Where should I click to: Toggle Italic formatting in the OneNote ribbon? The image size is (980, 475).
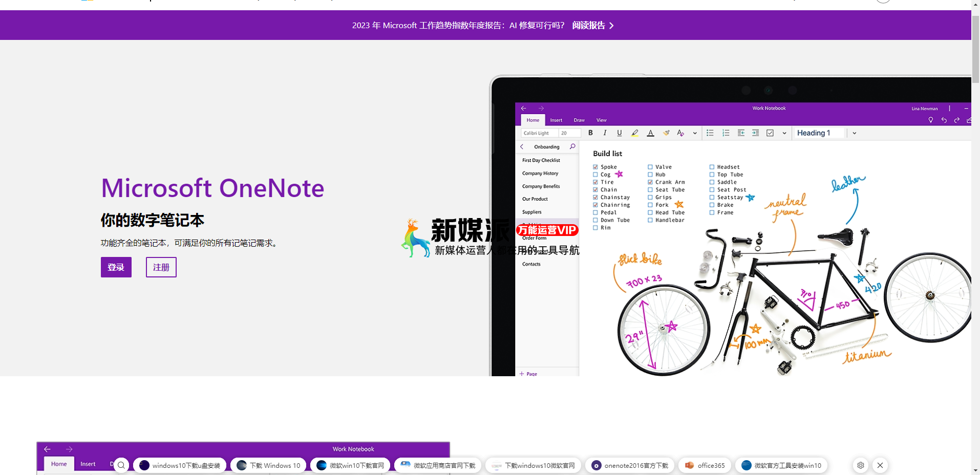click(x=605, y=133)
